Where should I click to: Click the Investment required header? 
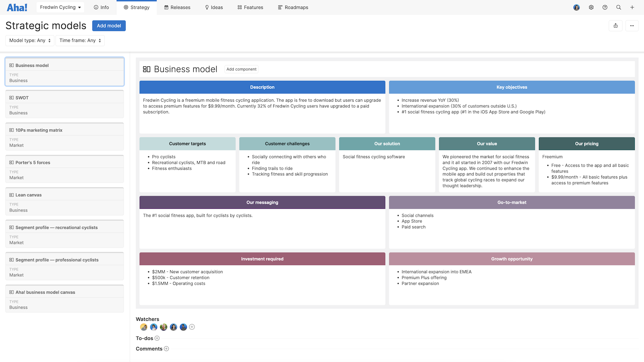262,259
